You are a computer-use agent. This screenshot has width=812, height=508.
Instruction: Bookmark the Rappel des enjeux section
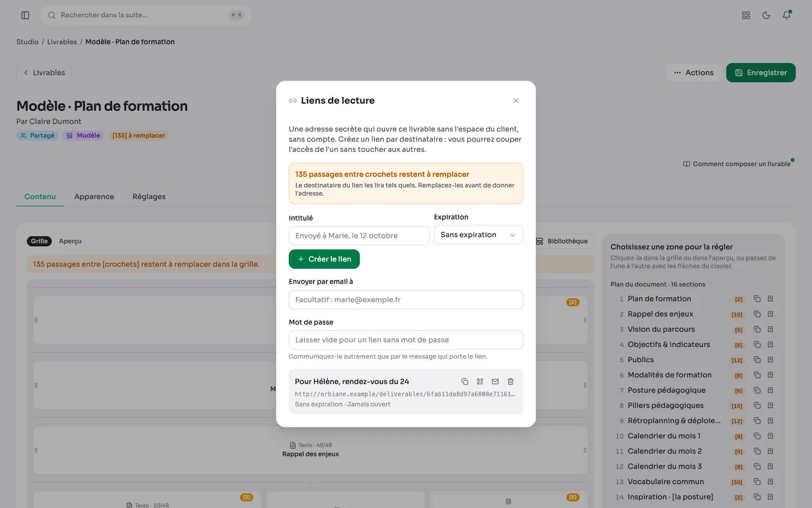pyautogui.click(x=770, y=314)
